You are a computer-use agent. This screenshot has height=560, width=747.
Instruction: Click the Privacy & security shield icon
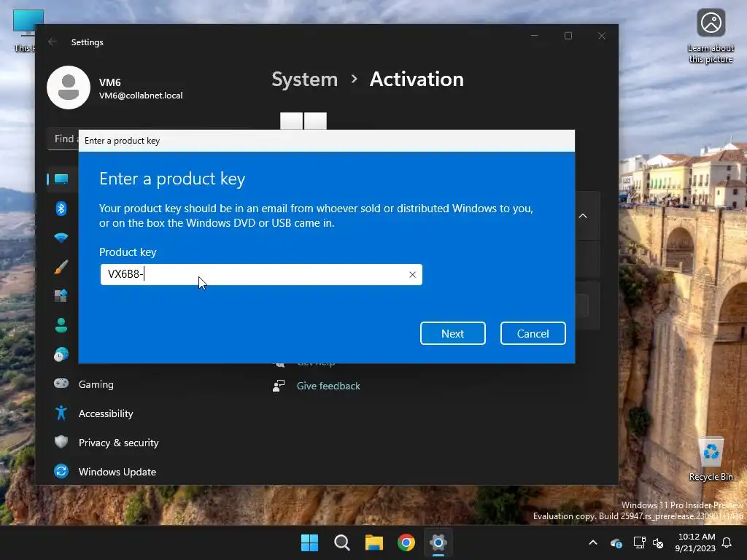coord(61,442)
